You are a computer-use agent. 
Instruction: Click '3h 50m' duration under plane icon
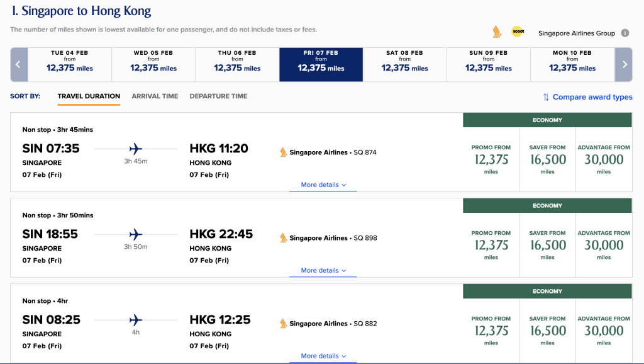pyautogui.click(x=136, y=247)
